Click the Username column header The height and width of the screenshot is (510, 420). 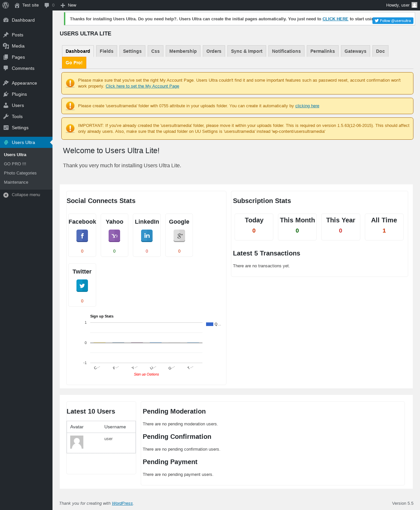(x=115, y=427)
